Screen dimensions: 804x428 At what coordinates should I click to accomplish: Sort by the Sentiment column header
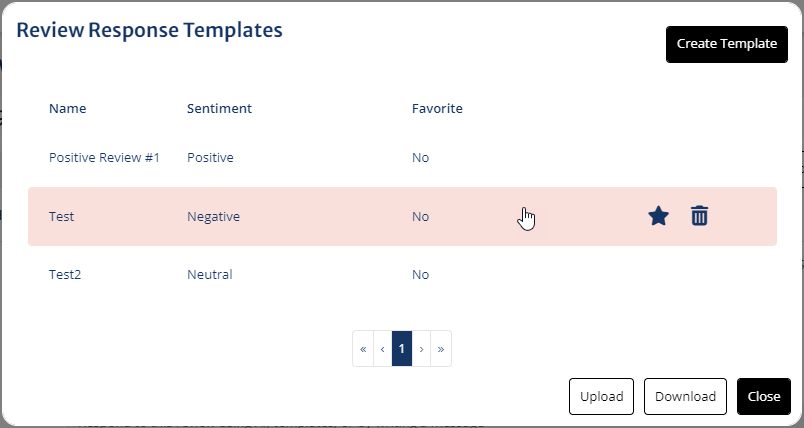(x=219, y=108)
